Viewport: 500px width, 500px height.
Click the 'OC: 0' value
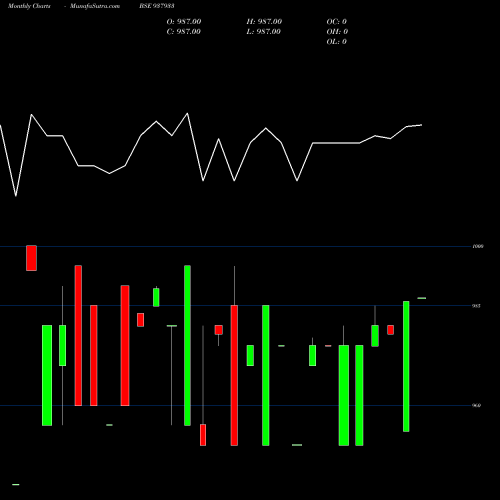tap(337, 22)
